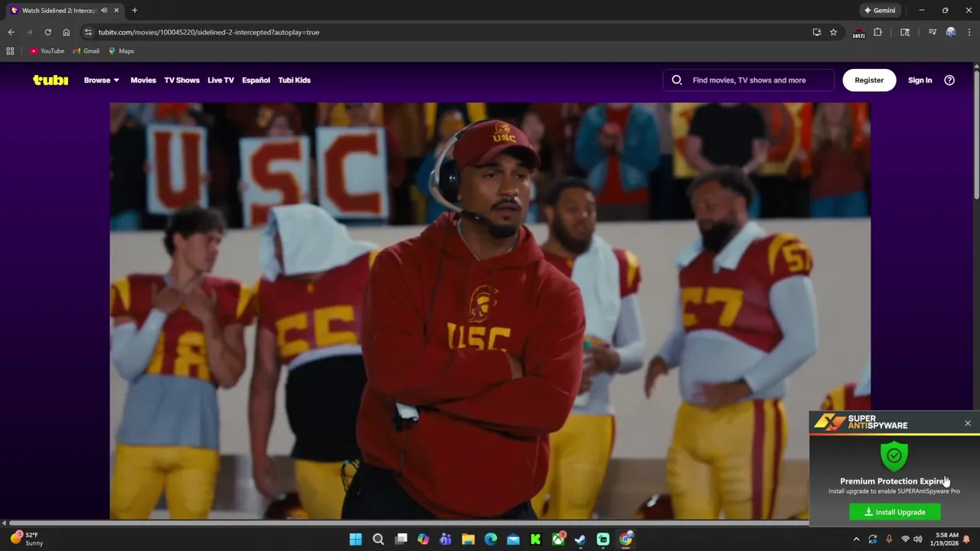Screen dimensions: 980x551
Task: Click the Register button
Action: tap(869, 80)
